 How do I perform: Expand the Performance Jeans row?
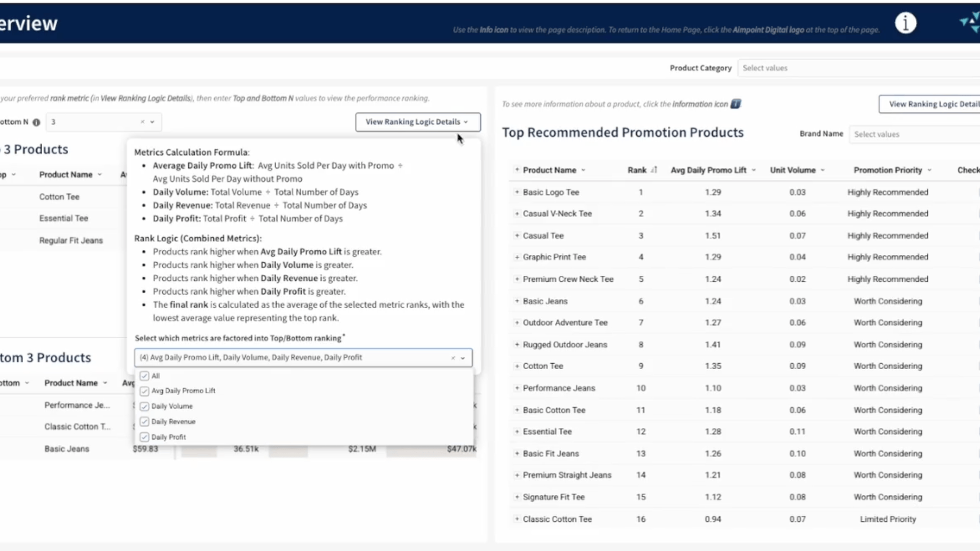(x=517, y=388)
